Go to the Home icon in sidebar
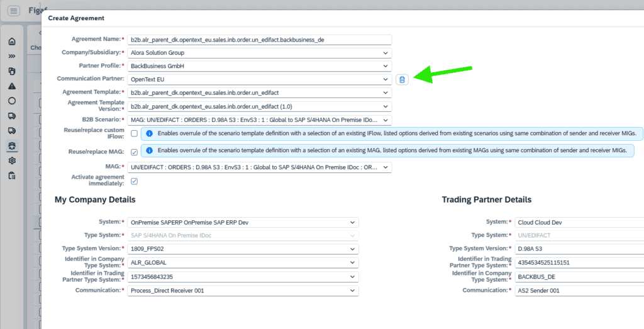The width and height of the screenshot is (644, 329). pos(12,42)
